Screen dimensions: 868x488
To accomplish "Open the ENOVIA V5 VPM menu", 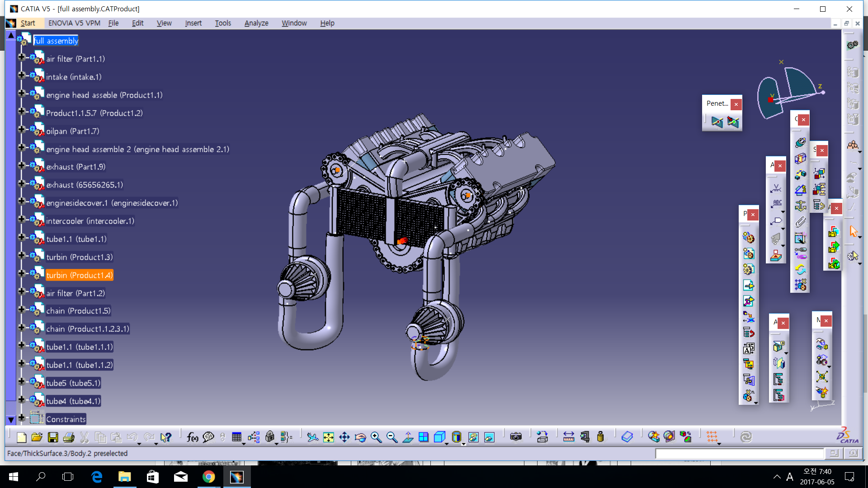I will pos(74,23).
